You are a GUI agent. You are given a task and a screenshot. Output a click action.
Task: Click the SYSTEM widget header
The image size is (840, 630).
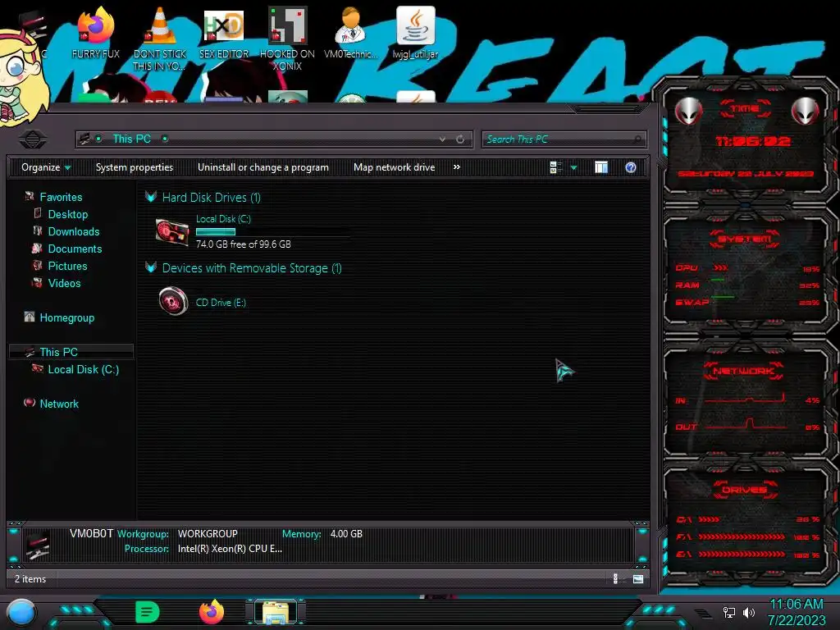745,239
